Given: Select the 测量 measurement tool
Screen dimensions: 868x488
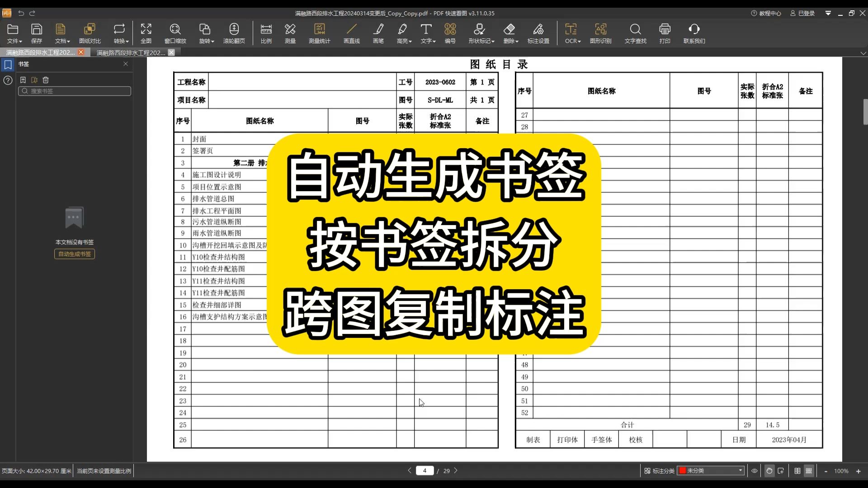Looking at the screenshot, I should coord(289,33).
